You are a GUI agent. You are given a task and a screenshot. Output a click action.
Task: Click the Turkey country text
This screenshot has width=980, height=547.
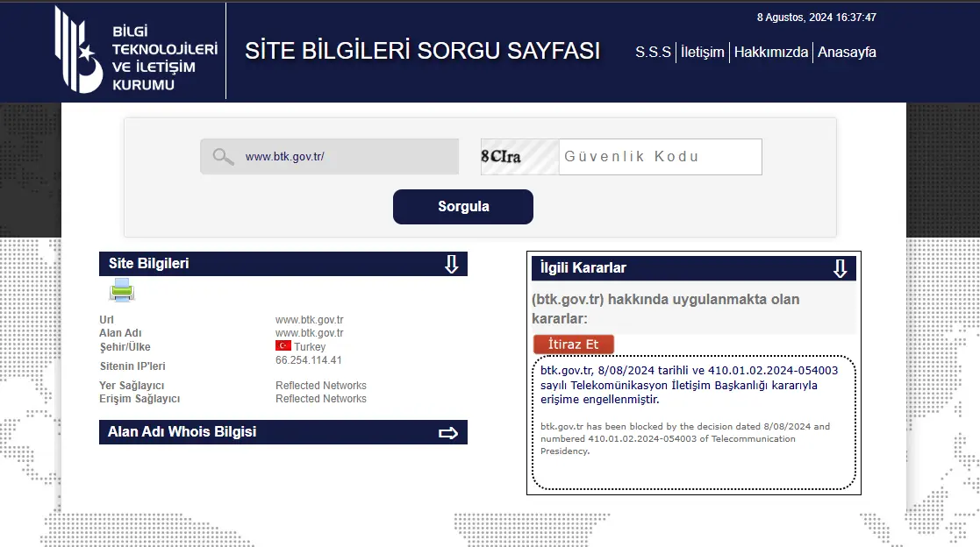click(x=310, y=346)
